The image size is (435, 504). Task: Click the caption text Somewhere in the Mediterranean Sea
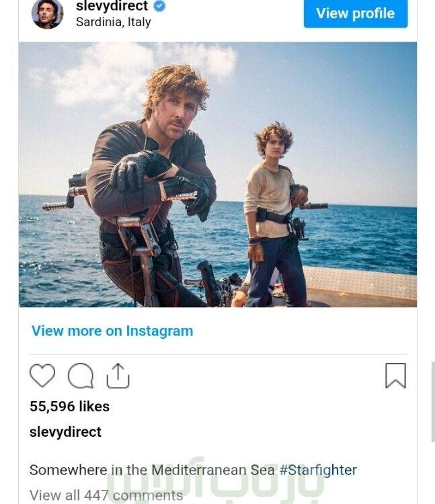(152, 470)
